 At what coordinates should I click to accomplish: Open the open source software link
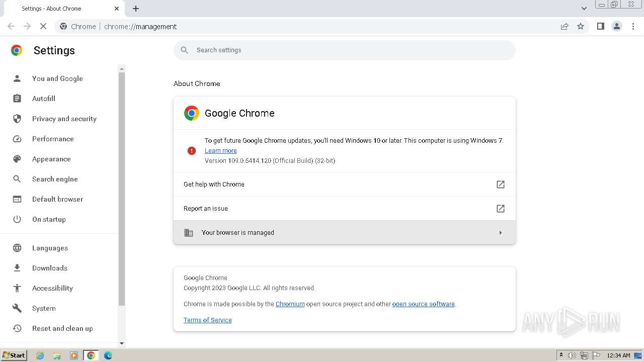click(423, 304)
